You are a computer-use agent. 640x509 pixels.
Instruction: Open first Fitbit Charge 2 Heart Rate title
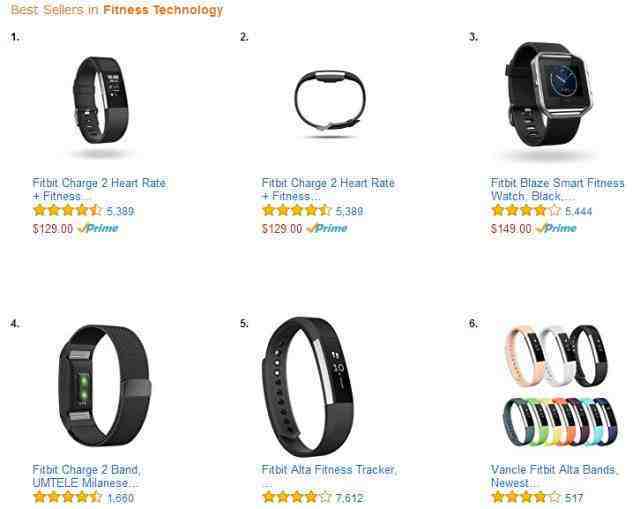coord(99,189)
